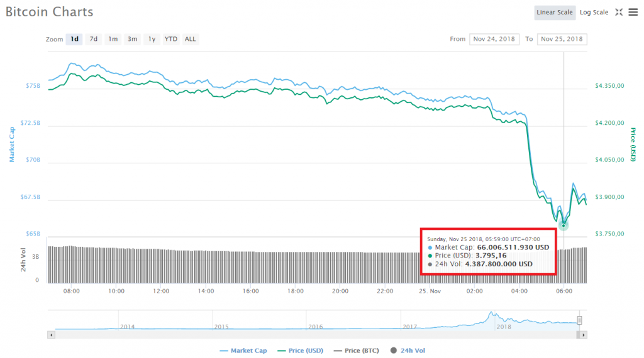Click the 24h Vol axis title
This screenshot has width=644, height=358.
tap(23, 260)
